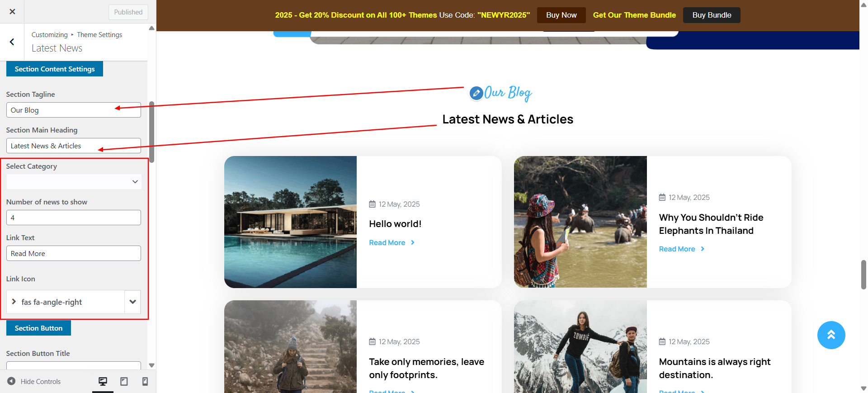Click the Number of news to show field

74,218
